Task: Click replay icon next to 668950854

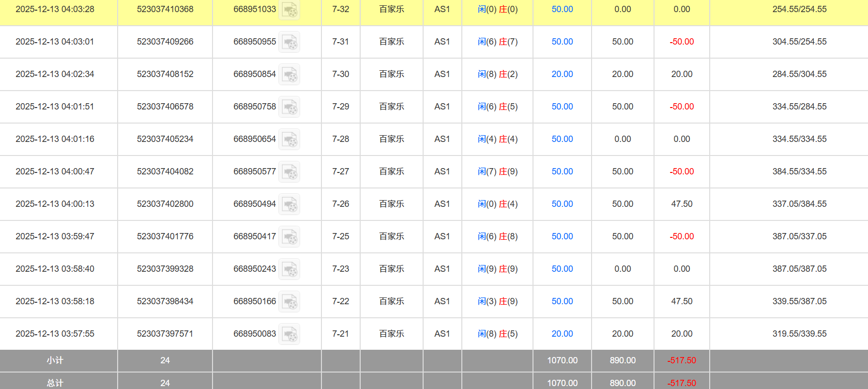Action: pyautogui.click(x=289, y=75)
